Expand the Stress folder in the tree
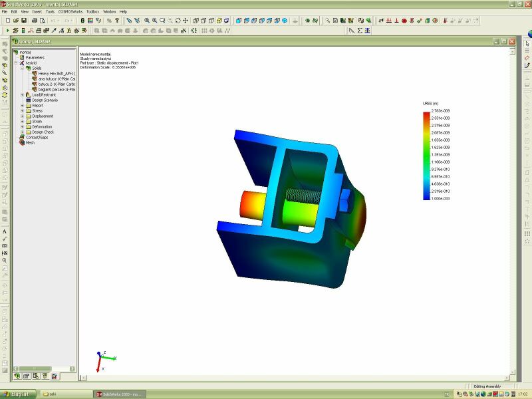This screenshot has height=399, width=532. (22, 110)
